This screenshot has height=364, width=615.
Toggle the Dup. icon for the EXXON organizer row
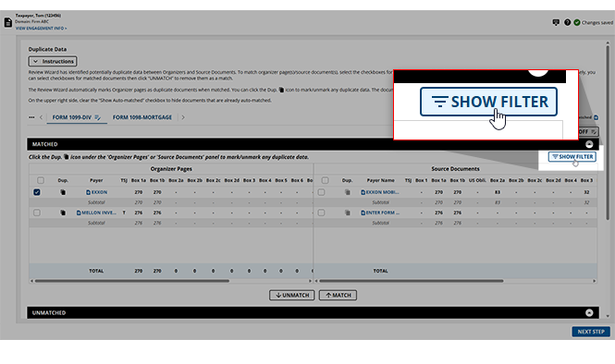pyautogui.click(x=63, y=192)
